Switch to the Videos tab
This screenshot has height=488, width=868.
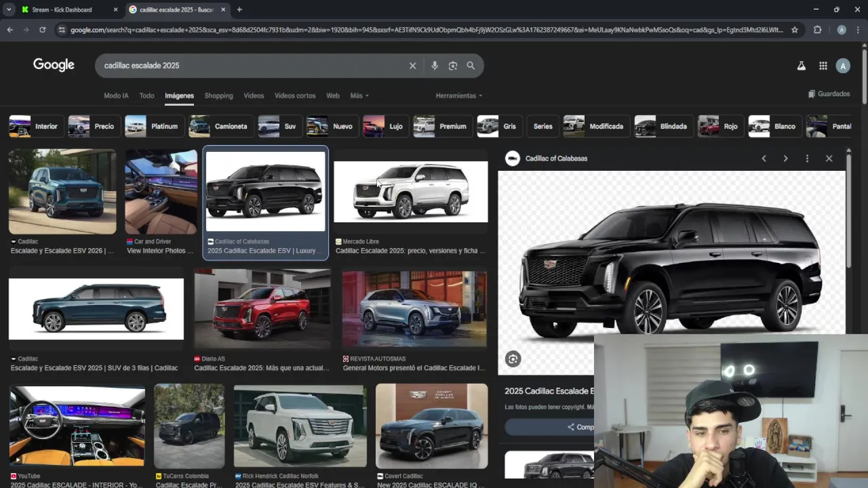(x=254, y=96)
